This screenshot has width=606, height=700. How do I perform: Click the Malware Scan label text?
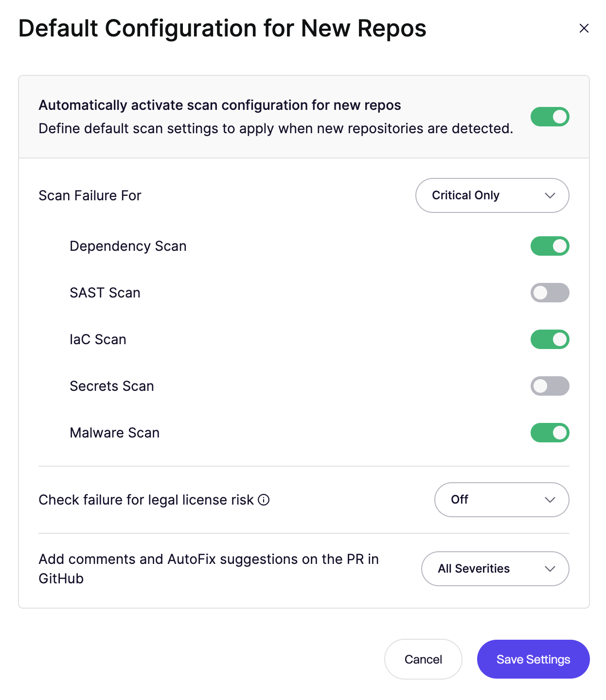115,433
